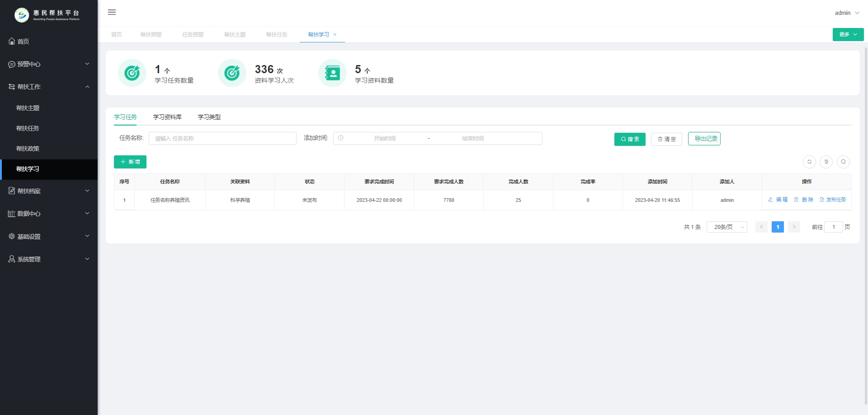The width and height of the screenshot is (868, 415).
Task: Open the 20条/页 page size dropdown
Action: tap(727, 227)
